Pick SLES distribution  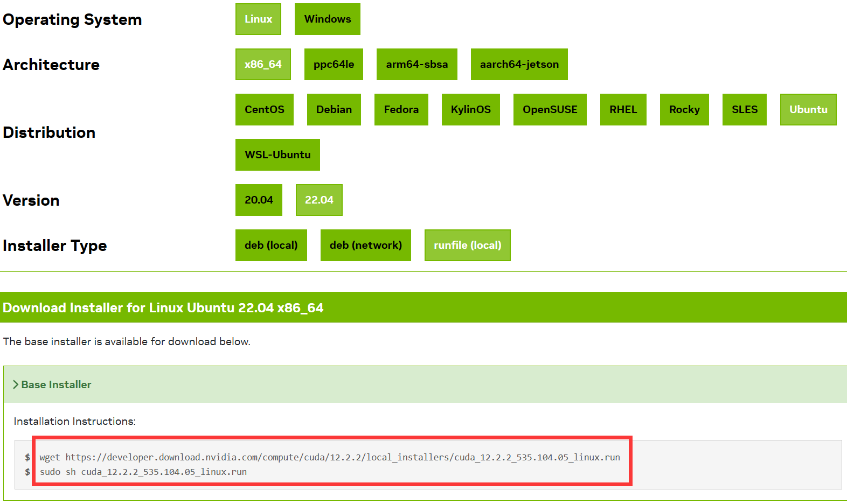click(745, 109)
